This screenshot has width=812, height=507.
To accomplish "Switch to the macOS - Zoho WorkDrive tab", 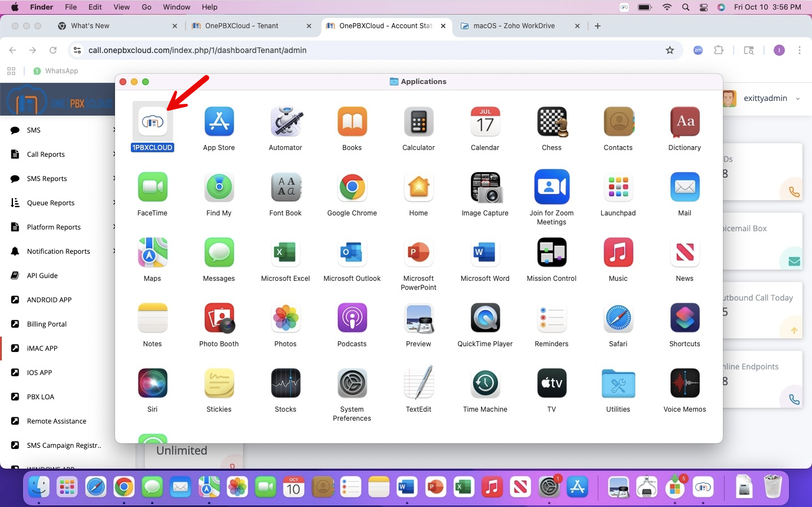I will tap(514, 26).
